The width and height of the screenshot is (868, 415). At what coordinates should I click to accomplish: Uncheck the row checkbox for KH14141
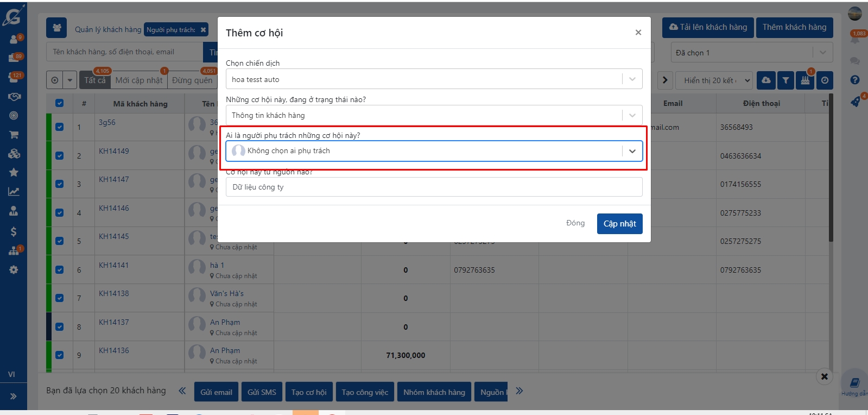tap(60, 270)
